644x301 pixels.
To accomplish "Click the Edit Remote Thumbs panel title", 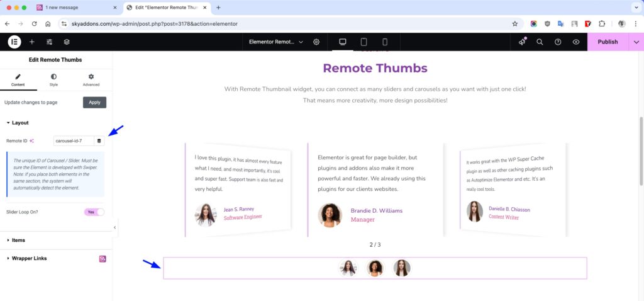I will (x=55, y=60).
